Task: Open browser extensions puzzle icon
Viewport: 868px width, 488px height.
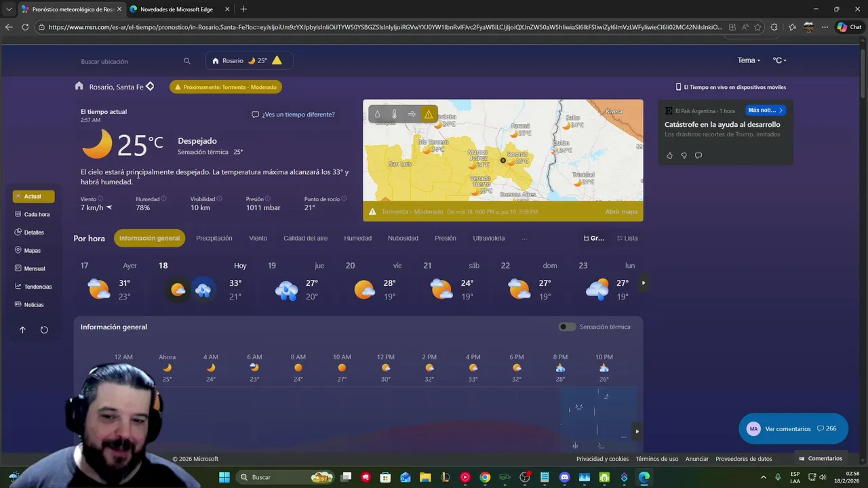Action: [x=774, y=27]
